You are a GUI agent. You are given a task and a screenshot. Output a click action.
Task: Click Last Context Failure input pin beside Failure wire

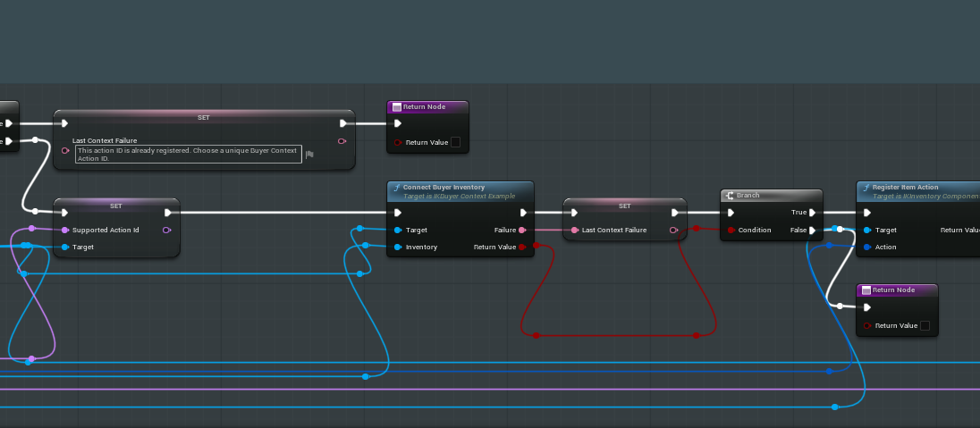[x=574, y=230]
